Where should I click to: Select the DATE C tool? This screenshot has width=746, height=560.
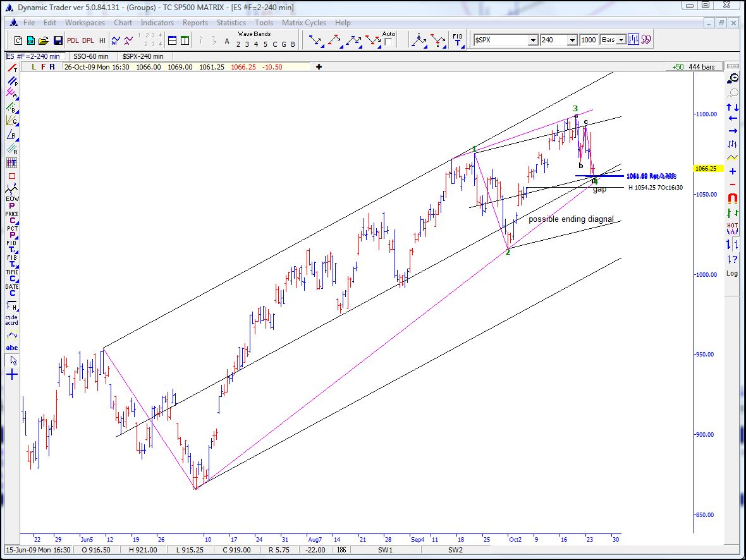tap(12, 289)
